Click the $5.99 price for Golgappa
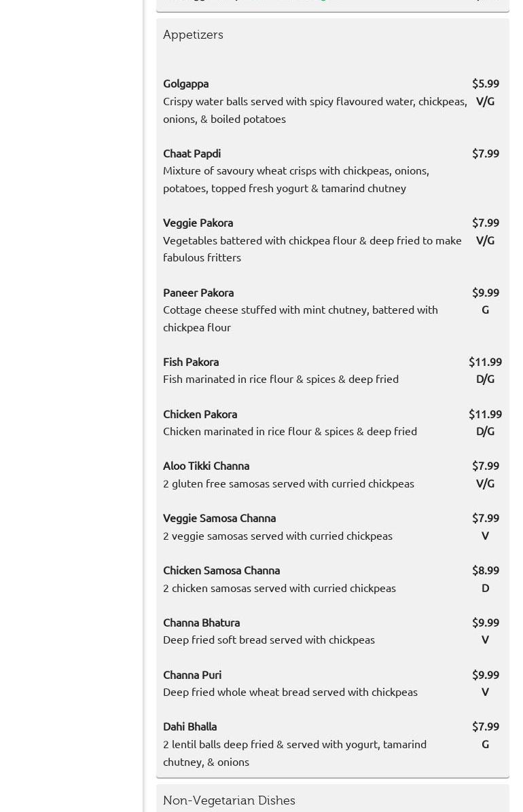The image size is (523, 812). coord(485,84)
